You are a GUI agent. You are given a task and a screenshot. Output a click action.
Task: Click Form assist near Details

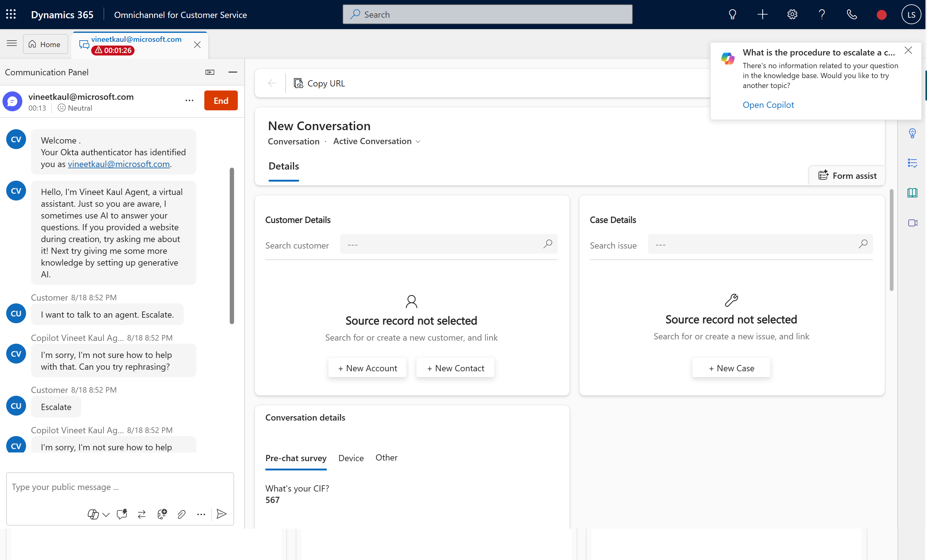(x=846, y=175)
